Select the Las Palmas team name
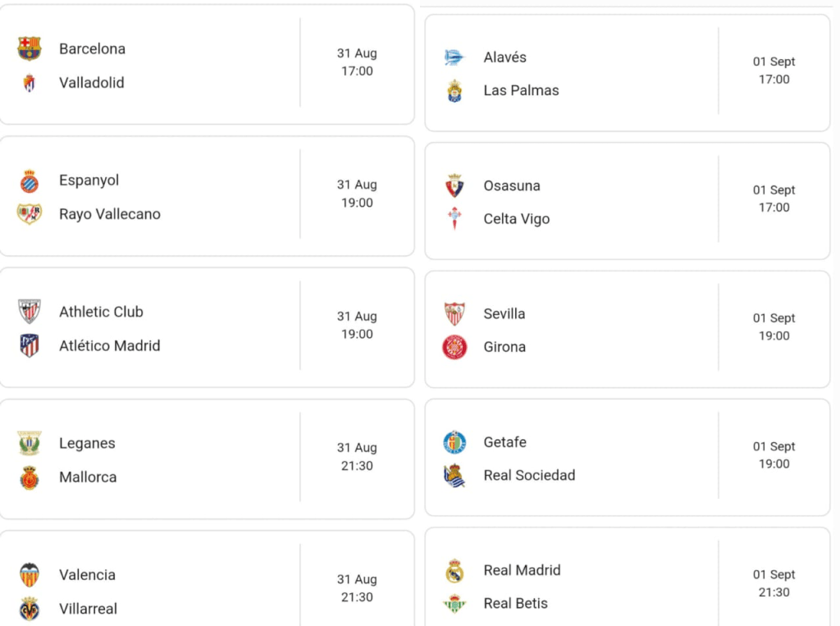This screenshot has height=626, width=840. (521, 90)
